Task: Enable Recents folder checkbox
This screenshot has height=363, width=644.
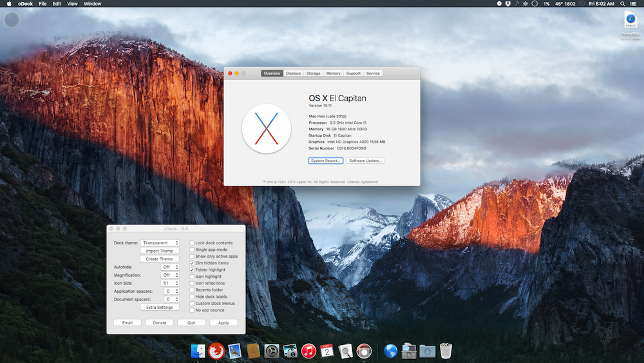Action: tap(192, 290)
